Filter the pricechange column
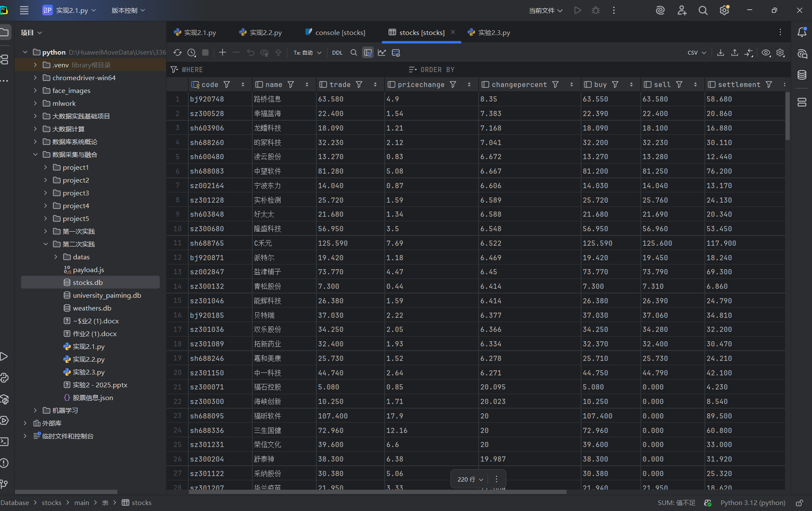812x511 pixels. coord(453,84)
